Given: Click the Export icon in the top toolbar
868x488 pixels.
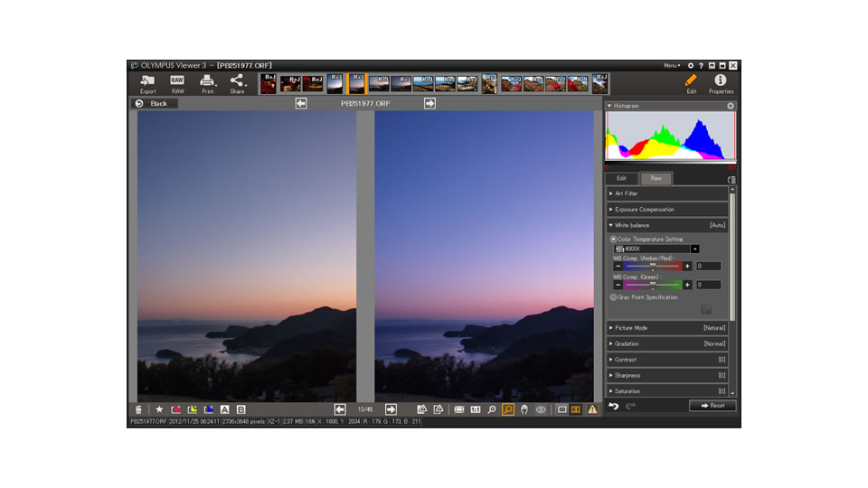Looking at the screenshot, I should click(x=147, y=83).
